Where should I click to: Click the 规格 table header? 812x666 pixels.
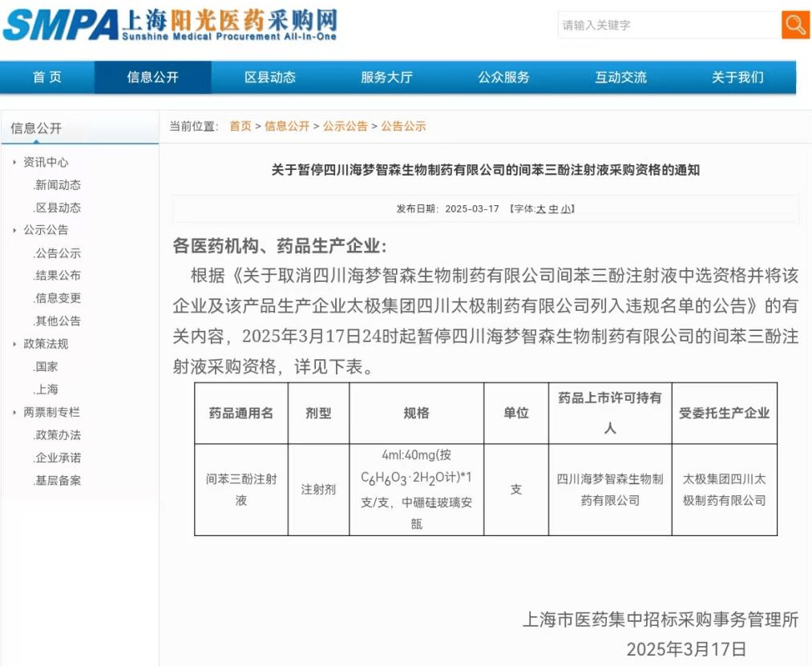416,413
